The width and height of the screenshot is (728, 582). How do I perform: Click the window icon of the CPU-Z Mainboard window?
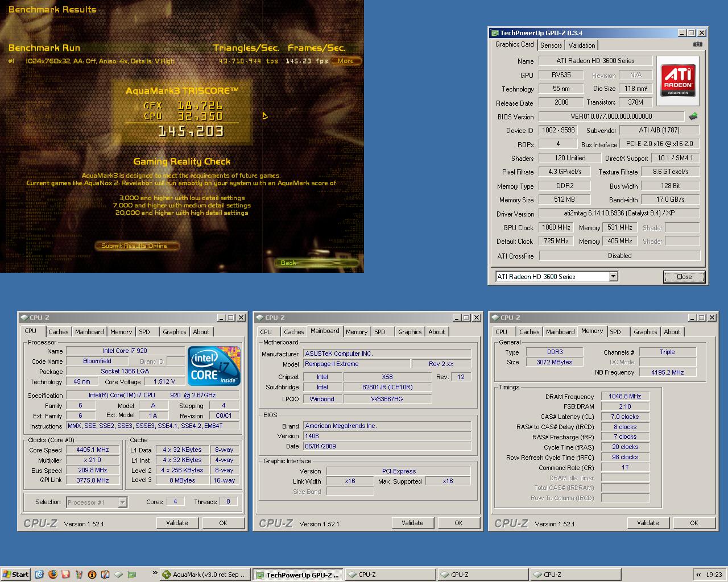tap(259, 318)
